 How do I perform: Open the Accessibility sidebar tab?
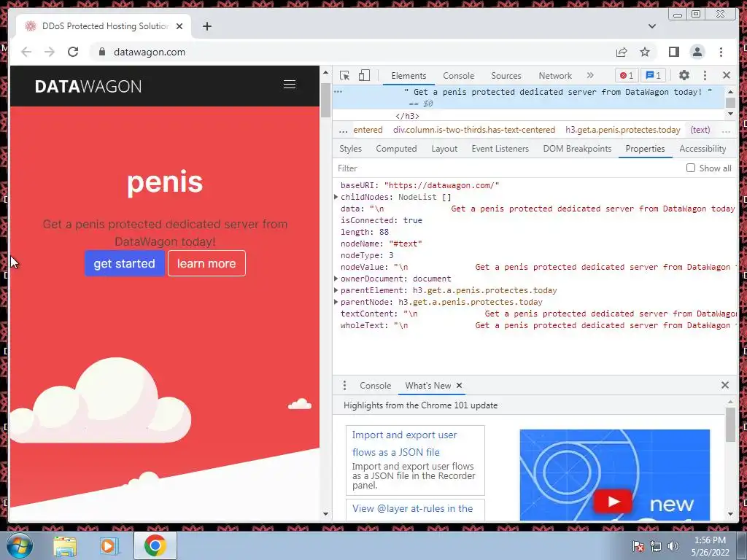(x=703, y=149)
